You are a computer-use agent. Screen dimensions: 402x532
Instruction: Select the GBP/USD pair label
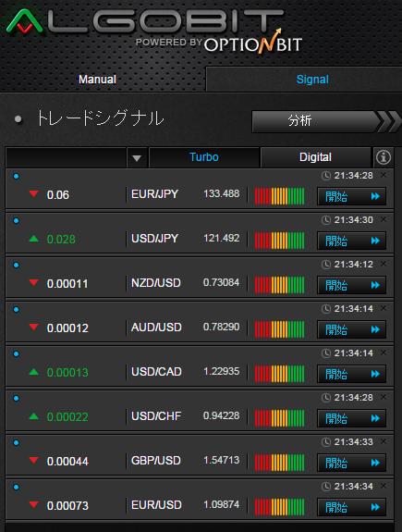156,461
